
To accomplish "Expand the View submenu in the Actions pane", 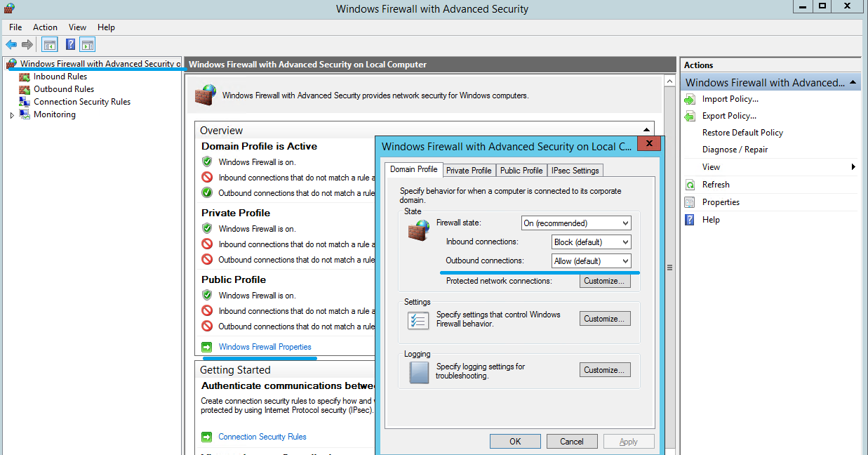I will (853, 167).
